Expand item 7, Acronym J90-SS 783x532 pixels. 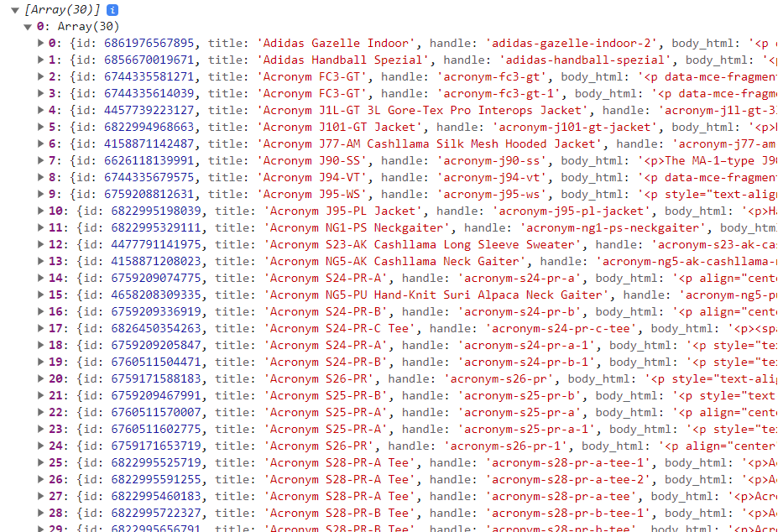point(41,161)
